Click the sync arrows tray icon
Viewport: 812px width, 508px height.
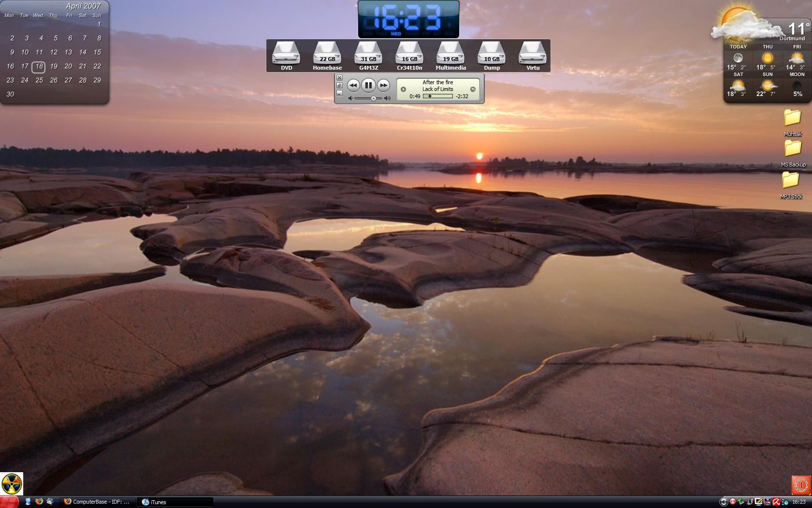coord(750,502)
